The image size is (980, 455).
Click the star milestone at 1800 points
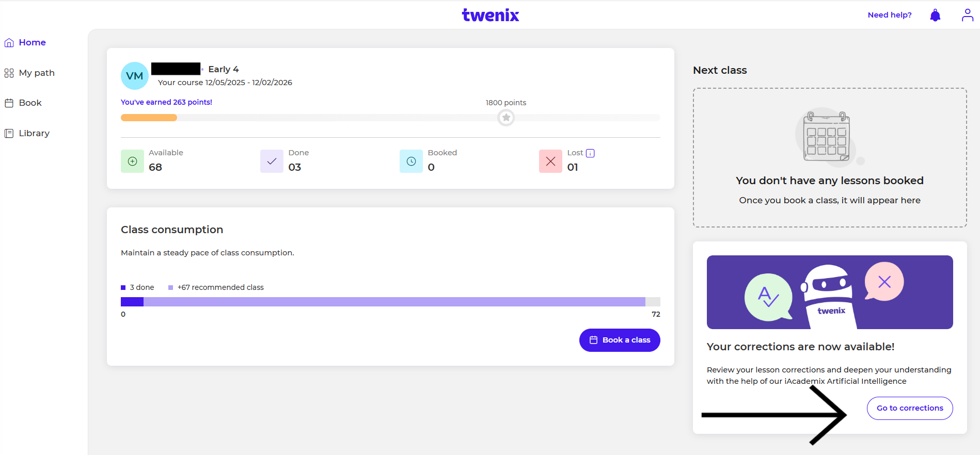[x=506, y=118]
